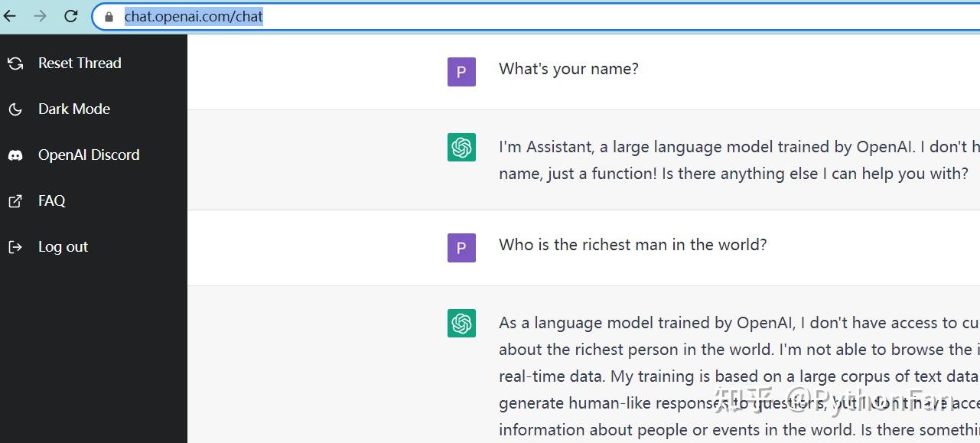
Task: Open the OpenAI Discord link
Action: 93,155
